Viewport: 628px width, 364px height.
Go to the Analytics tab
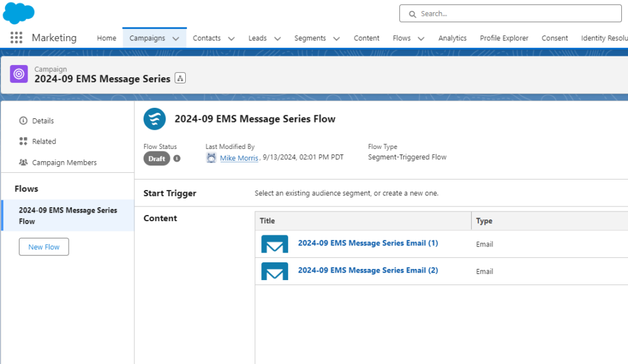pyautogui.click(x=452, y=38)
